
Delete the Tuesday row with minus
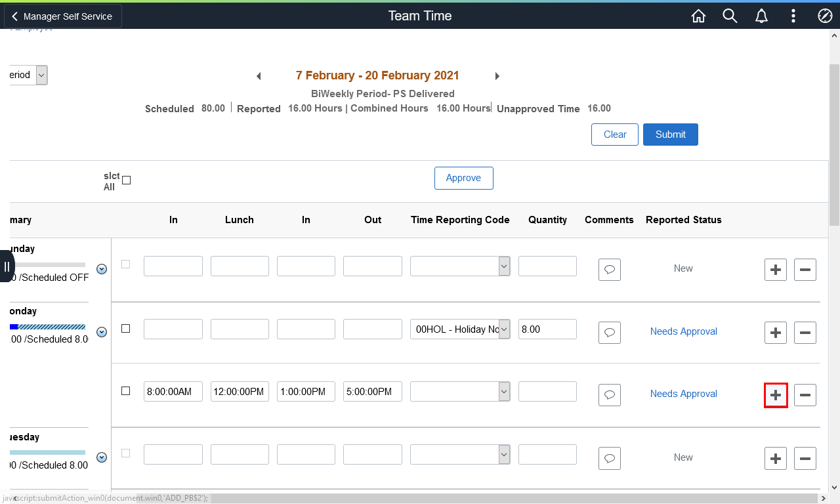(x=805, y=458)
